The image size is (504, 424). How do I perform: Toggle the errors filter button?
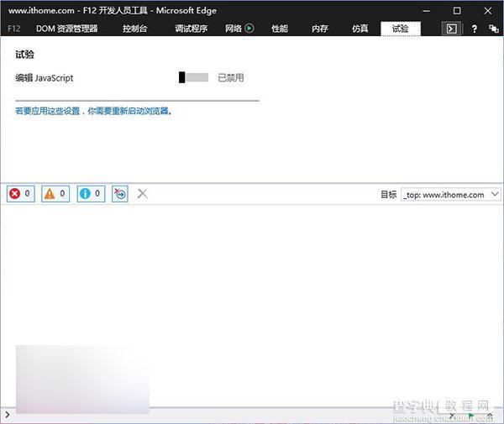[x=20, y=193]
